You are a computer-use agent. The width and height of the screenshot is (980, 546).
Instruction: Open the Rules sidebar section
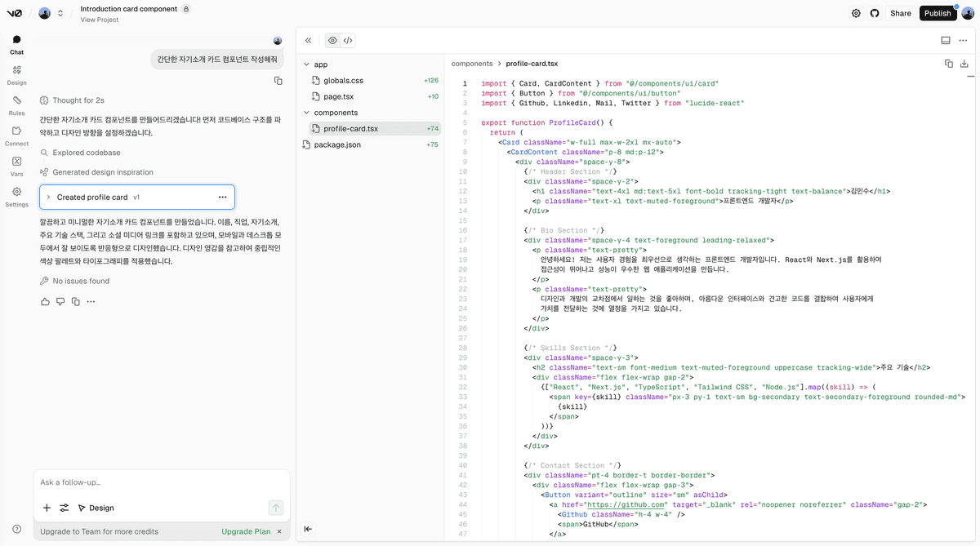(16, 104)
